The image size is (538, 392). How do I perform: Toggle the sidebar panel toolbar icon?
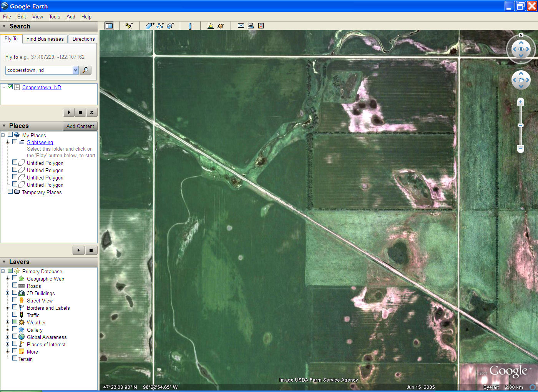coord(109,26)
